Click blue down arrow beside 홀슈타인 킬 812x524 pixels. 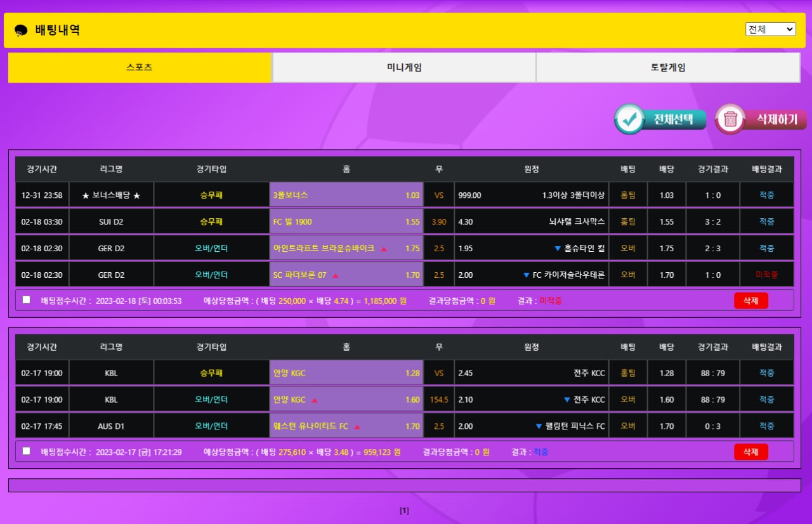tap(558, 249)
